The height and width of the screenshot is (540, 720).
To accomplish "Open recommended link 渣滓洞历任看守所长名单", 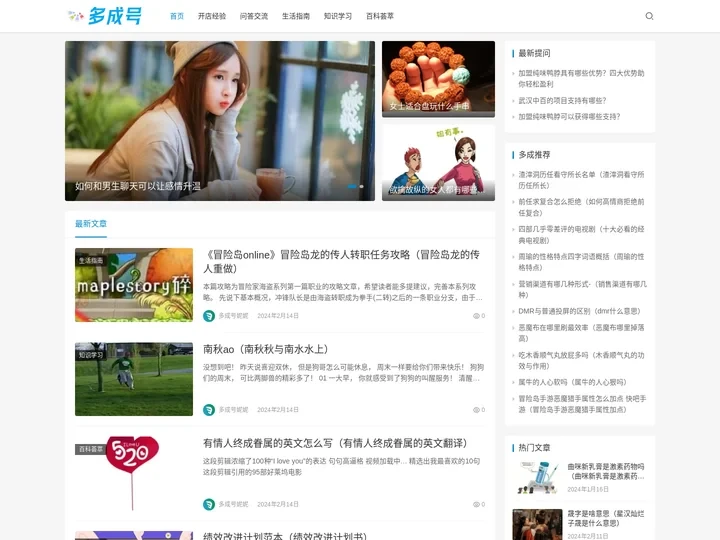I will tap(581, 180).
